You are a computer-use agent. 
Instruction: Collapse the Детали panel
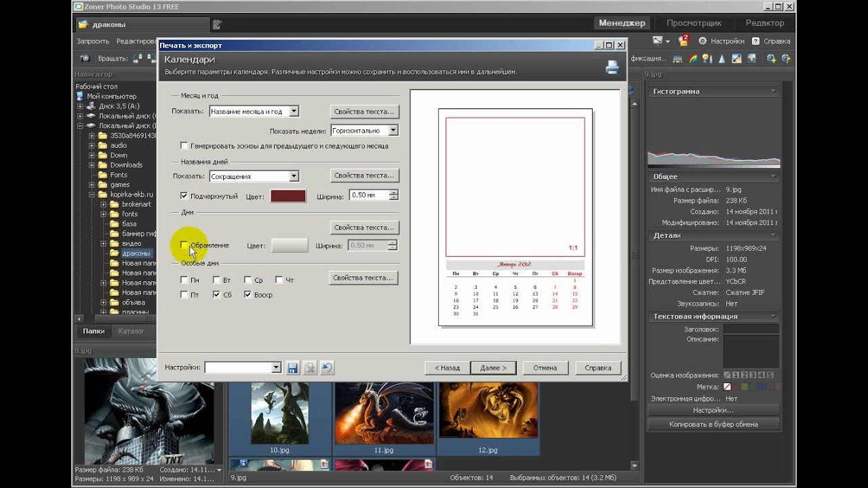click(x=773, y=236)
